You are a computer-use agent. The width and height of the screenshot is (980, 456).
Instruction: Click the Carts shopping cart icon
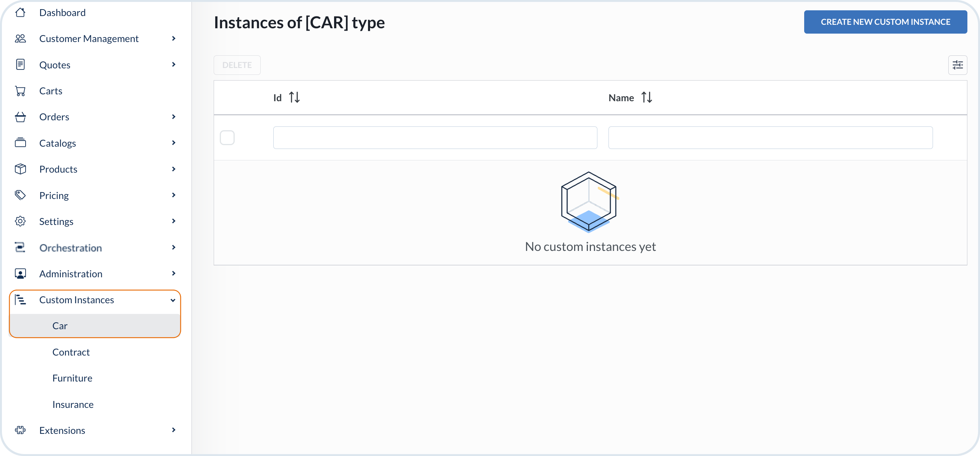20,91
